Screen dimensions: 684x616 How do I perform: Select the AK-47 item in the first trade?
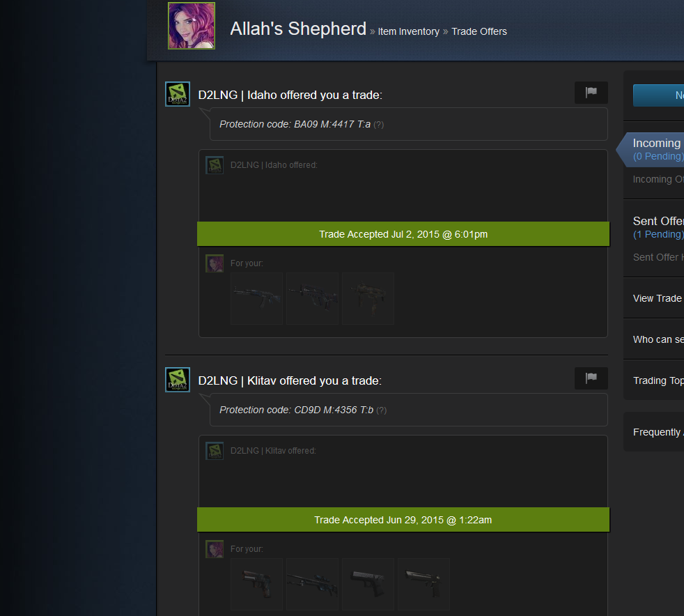coord(256,298)
